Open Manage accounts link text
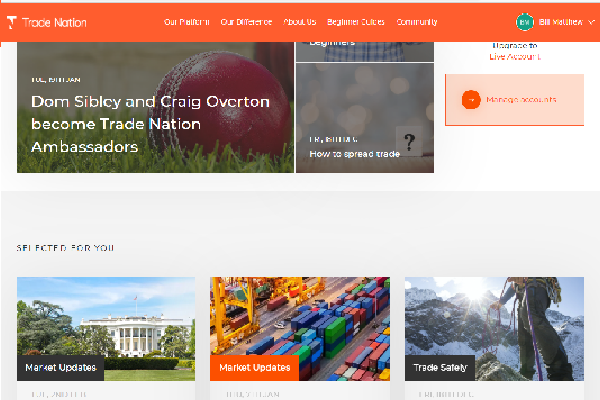 tap(521, 100)
